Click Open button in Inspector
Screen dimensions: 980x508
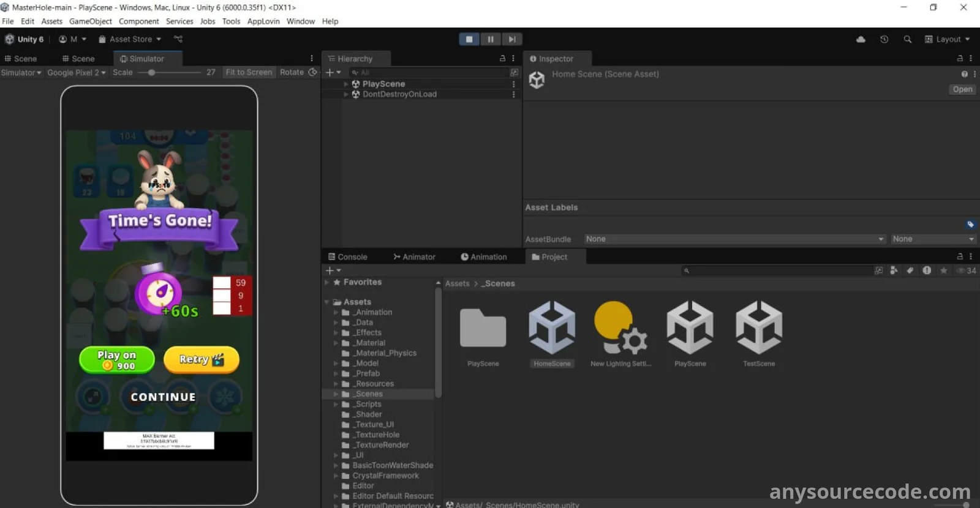[962, 89]
